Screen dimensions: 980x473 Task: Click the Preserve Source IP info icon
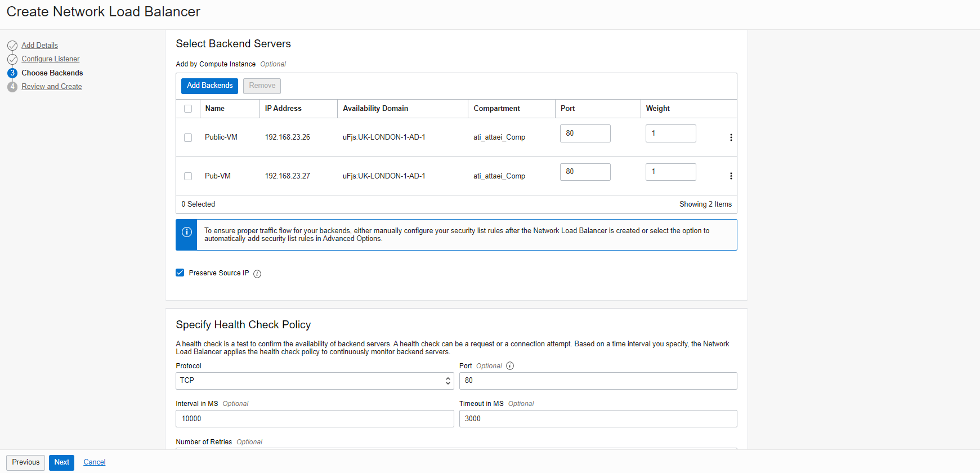tap(257, 274)
